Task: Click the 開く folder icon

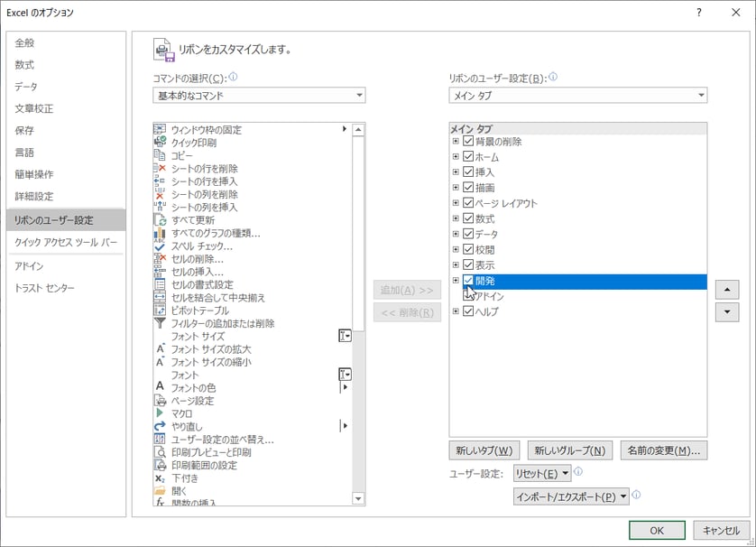Action: tap(160, 490)
